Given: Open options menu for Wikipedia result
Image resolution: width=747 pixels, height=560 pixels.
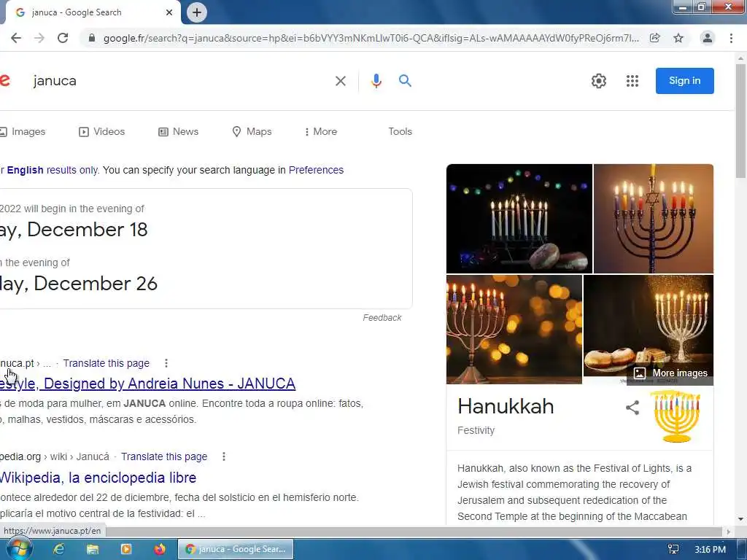Looking at the screenshot, I should (224, 456).
